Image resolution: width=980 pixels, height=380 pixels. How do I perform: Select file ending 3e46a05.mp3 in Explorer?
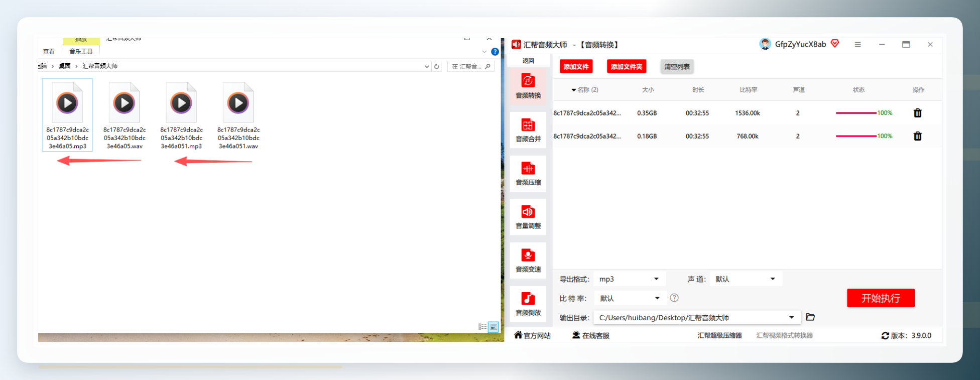click(x=67, y=115)
